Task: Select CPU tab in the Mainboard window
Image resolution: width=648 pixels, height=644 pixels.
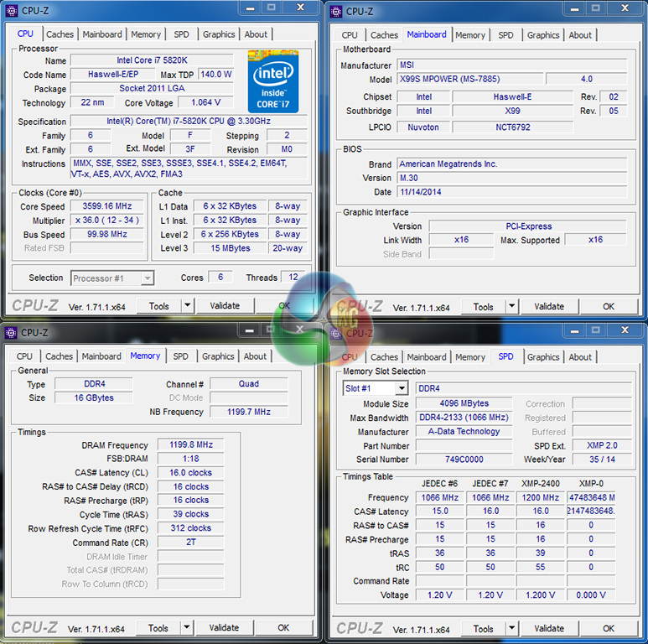Action: coord(350,35)
